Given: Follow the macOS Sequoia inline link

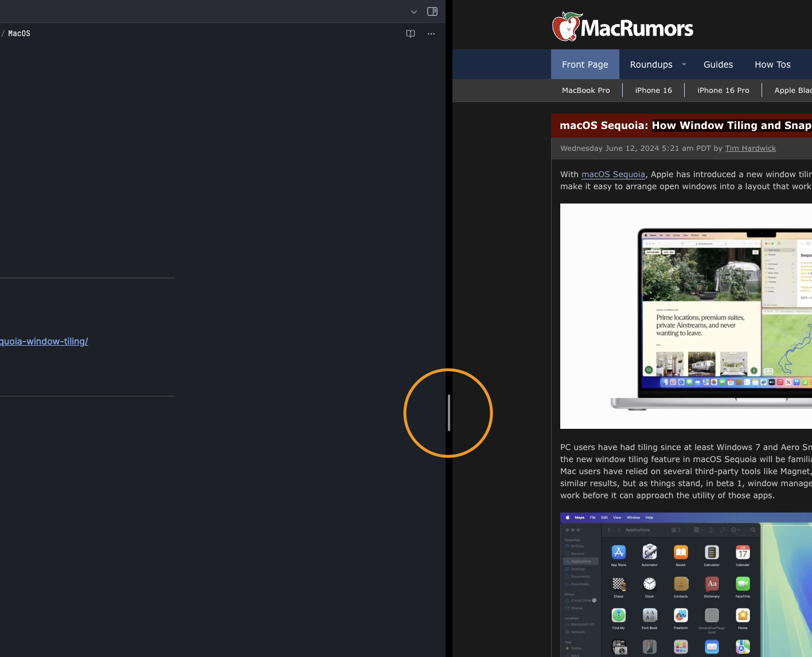Looking at the screenshot, I should (x=613, y=174).
